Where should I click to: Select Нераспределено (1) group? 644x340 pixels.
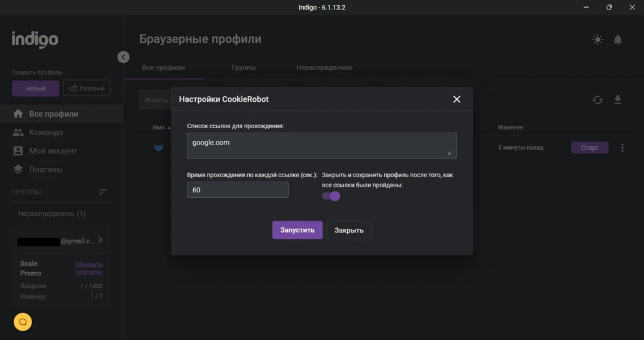point(52,214)
